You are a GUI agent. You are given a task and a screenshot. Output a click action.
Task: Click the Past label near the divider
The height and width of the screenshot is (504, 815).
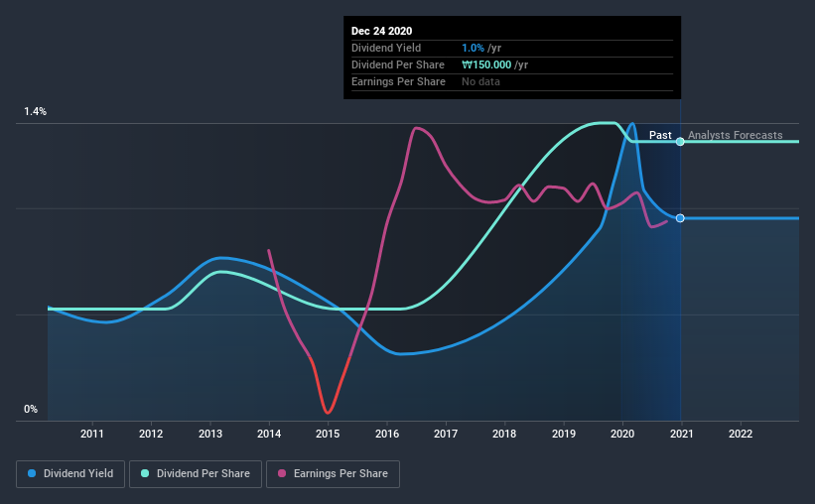pyautogui.click(x=660, y=135)
